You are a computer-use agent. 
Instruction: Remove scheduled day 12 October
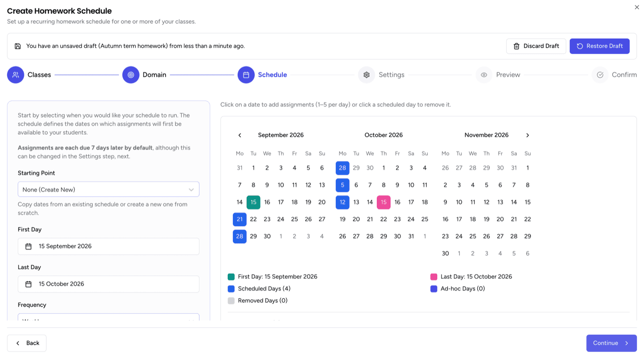342,202
